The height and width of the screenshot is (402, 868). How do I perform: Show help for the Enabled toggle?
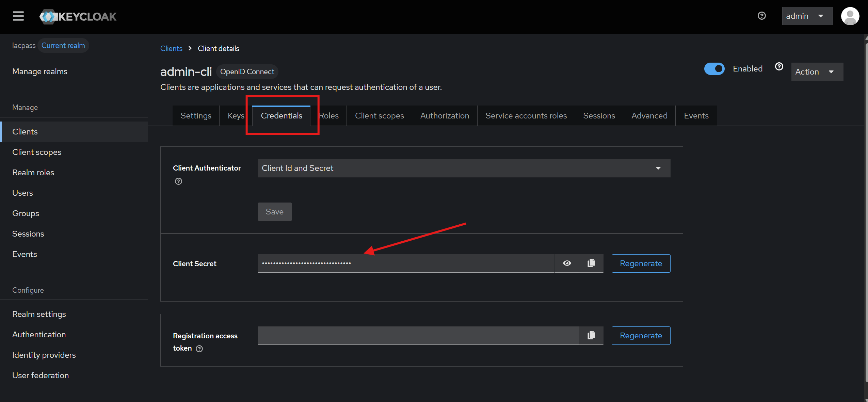coord(779,66)
